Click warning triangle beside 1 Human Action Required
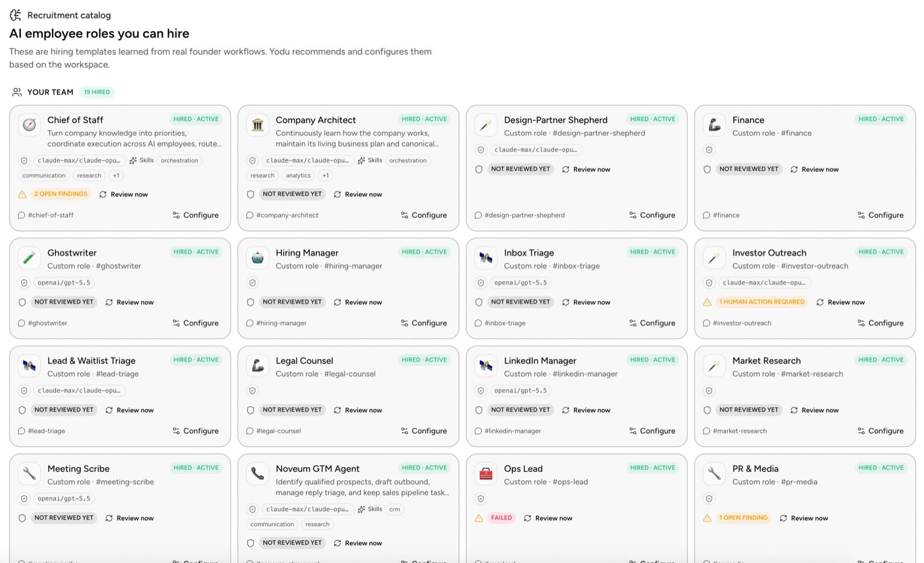The width and height of the screenshot is (924, 563). (x=707, y=302)
